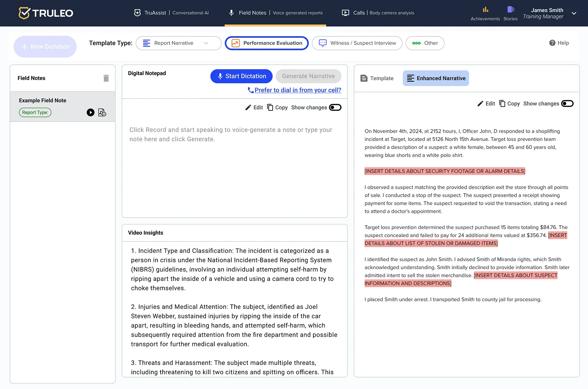Switch to Enhanced Narrative tab
Viewport: 588px width, 389px height.
coord(436,78)
